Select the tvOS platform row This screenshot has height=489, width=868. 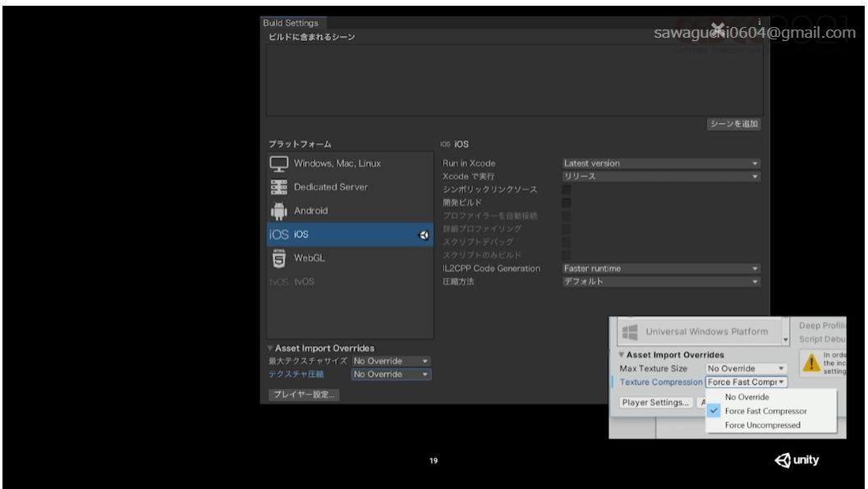350,282
